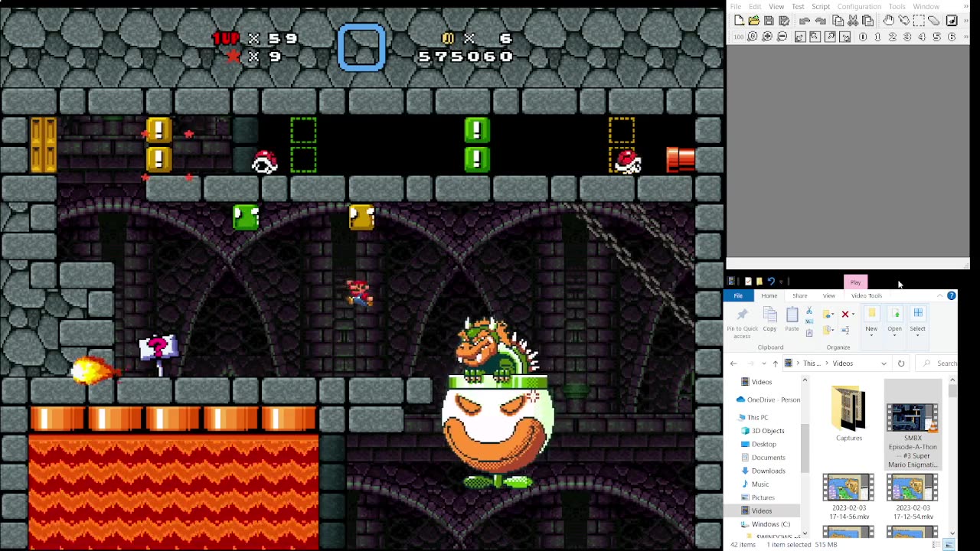Click the ribbon Cut scissors icon
The height and width of the screenshot is (551, 980).
(x=809, y=310)
